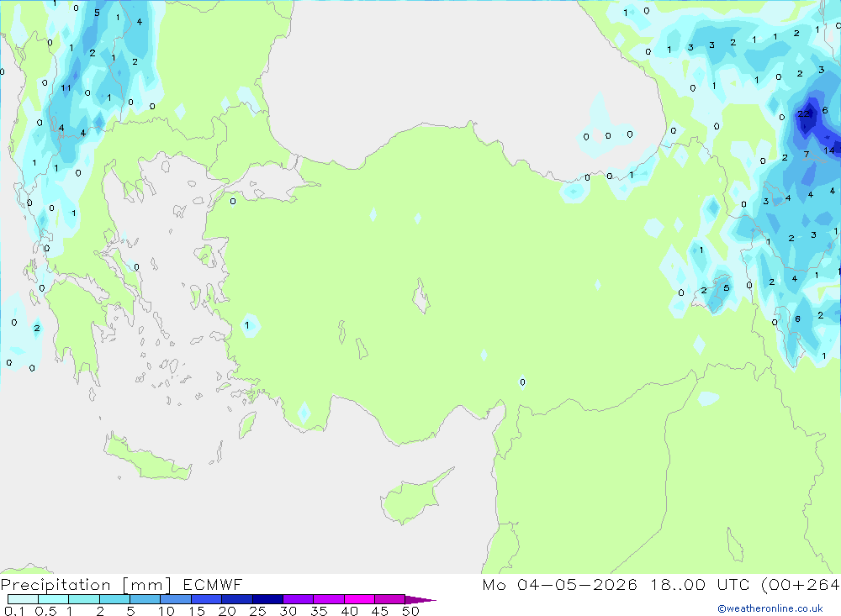Click the island of Crete on the map
Image resolution: width=841 pixels, height=616 pixels.
tap(146, 457)
